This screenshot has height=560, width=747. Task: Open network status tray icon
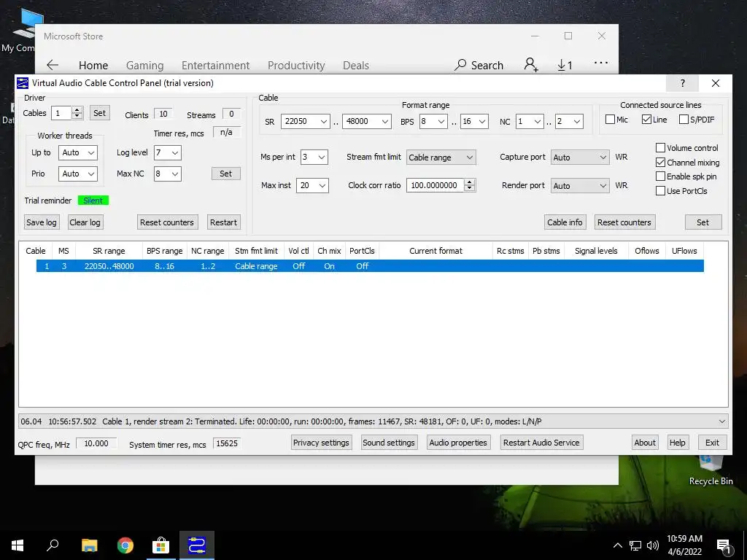click(x=635, y=545)
